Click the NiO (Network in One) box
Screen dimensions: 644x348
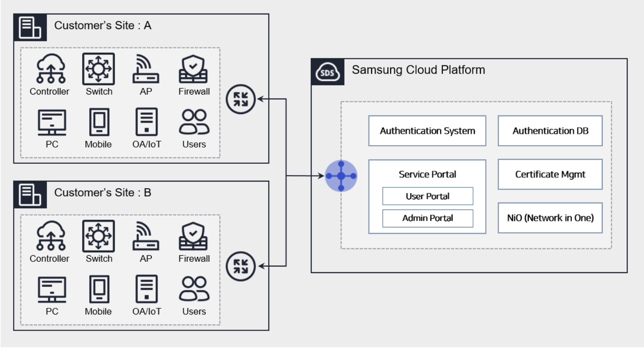(x=550, y=218)
